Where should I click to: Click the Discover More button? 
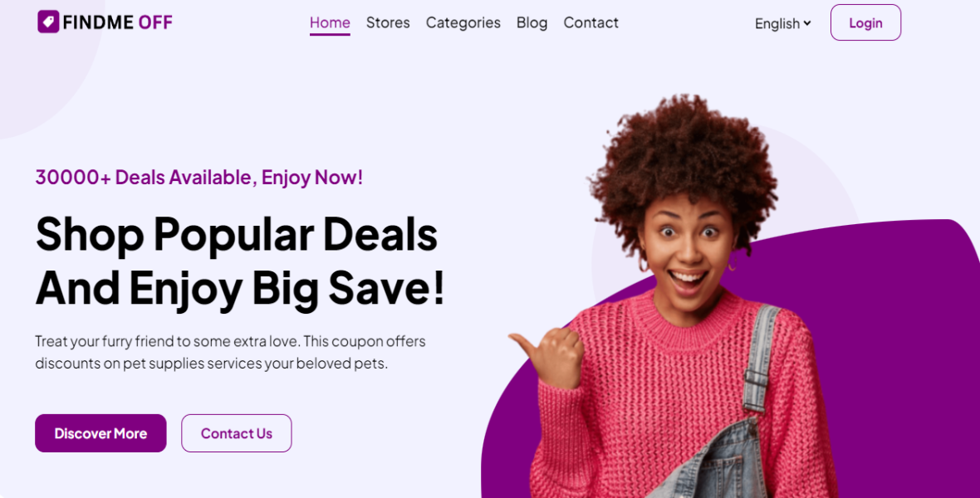pos(100,433)
